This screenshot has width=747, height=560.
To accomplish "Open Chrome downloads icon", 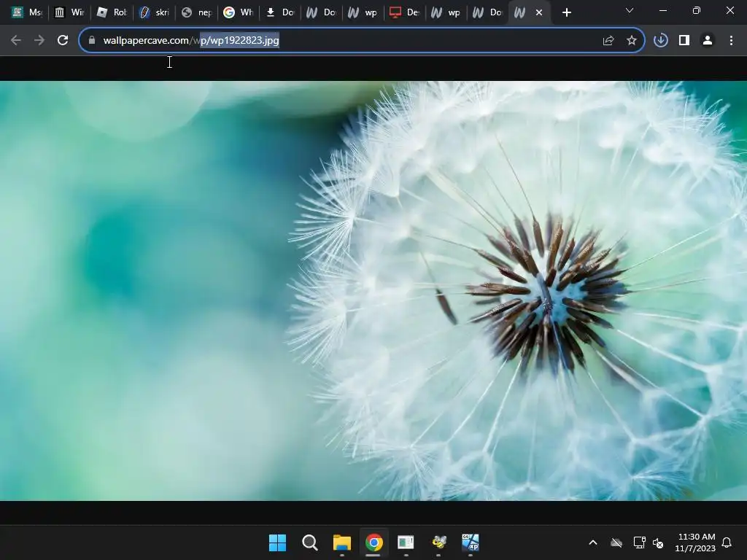I will coord(661,41).
